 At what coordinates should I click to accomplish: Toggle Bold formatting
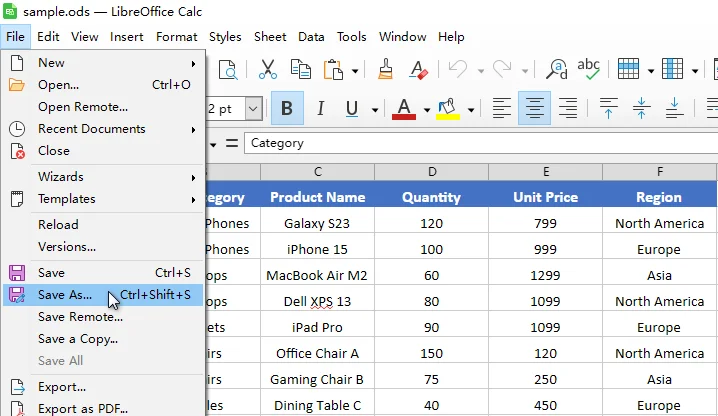point(287,109)
